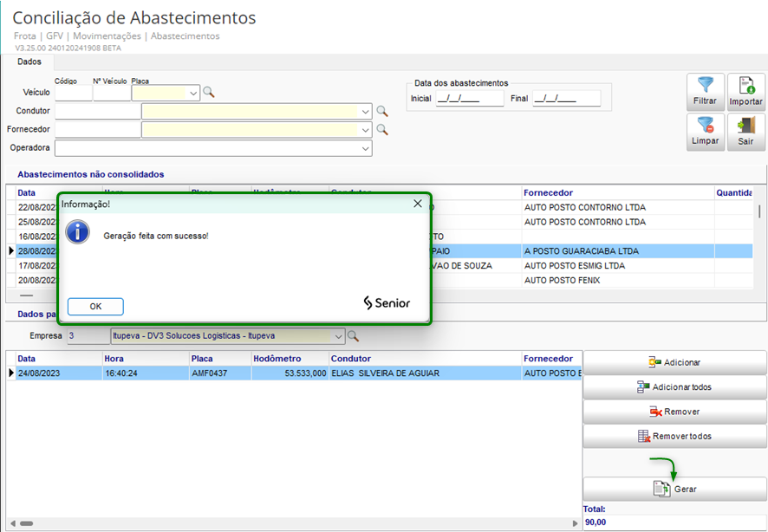The height and width of the screenshot is (532, 768).
Task: Click the bottom horizontal scrollbar
Action: 295,524
